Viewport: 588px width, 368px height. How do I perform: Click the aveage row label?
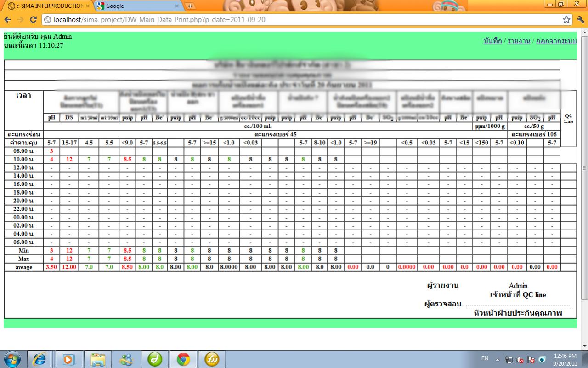23,267
